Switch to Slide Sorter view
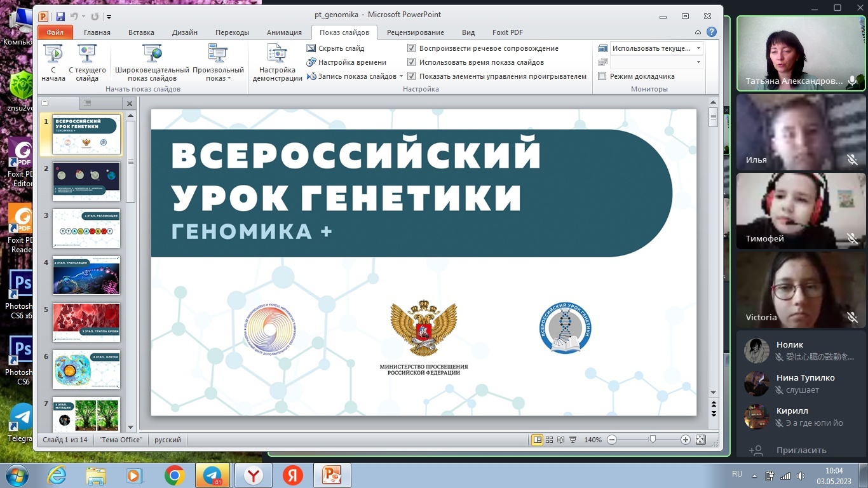Screen dimensions: 868x488 coord(549,440)
